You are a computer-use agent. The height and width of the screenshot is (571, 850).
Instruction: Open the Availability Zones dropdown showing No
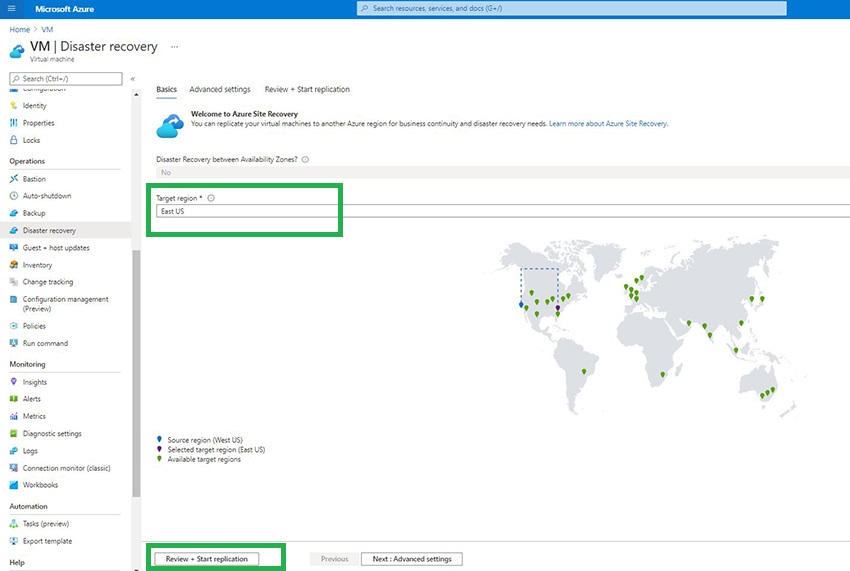click(503, 172)
